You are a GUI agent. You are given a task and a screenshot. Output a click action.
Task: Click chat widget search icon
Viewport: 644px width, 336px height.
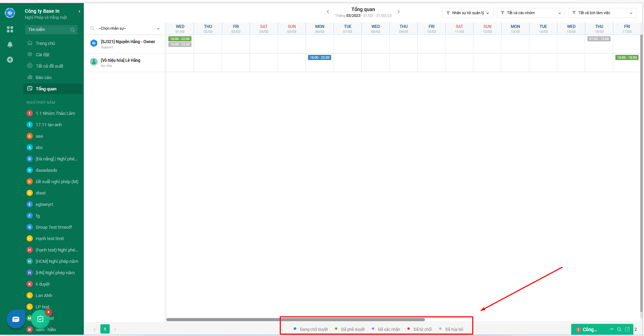pyautogui.click(x=619, y=329)
